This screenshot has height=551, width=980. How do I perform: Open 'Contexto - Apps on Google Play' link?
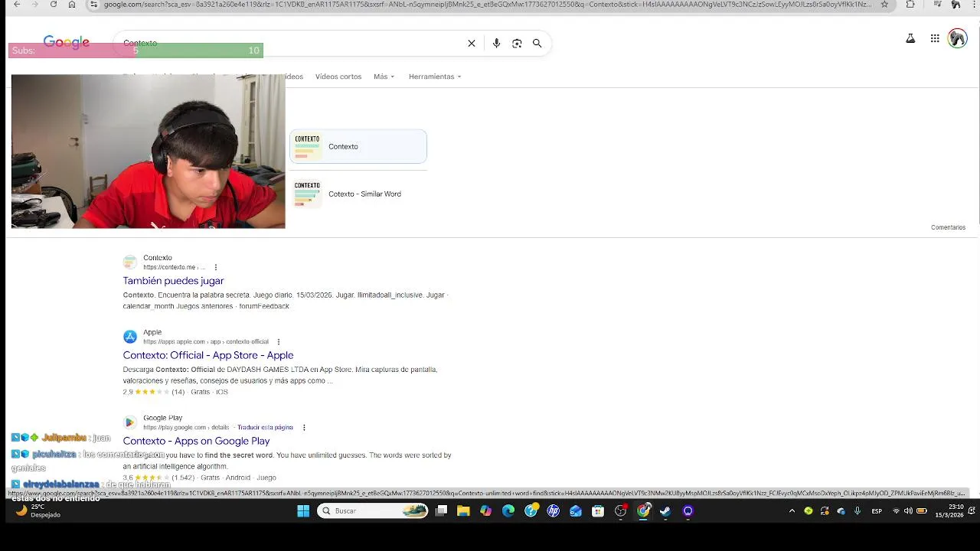pyautogui.click(x=196, y=441)
